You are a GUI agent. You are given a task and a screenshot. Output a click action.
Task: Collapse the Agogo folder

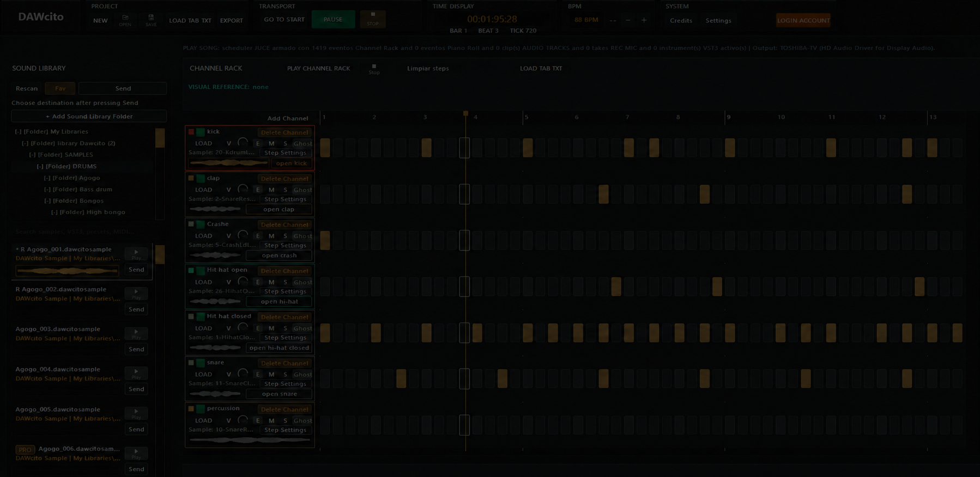(47, 178)
